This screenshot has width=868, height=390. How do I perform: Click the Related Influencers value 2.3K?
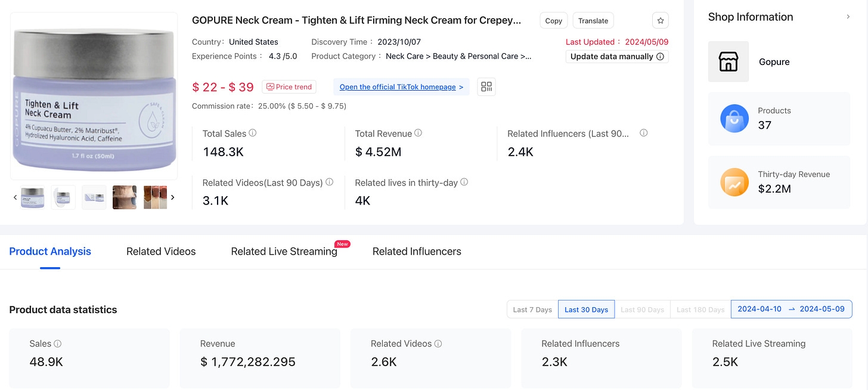point(554,362)
